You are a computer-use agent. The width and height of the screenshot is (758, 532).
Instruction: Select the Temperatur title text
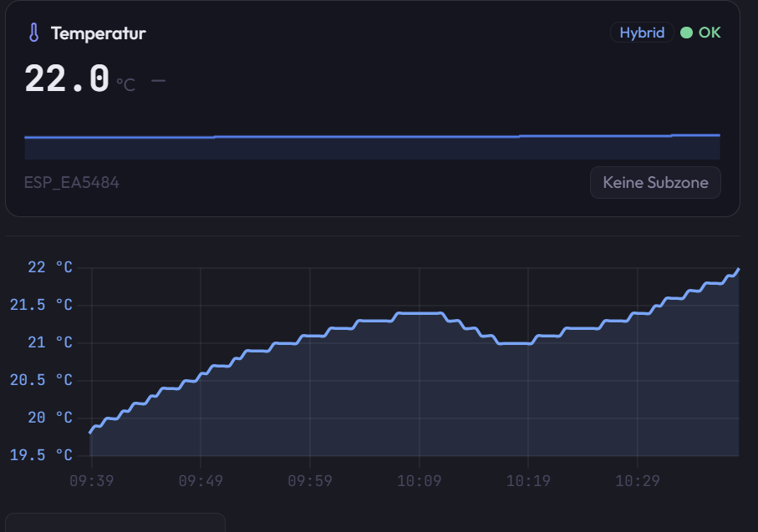98,33
